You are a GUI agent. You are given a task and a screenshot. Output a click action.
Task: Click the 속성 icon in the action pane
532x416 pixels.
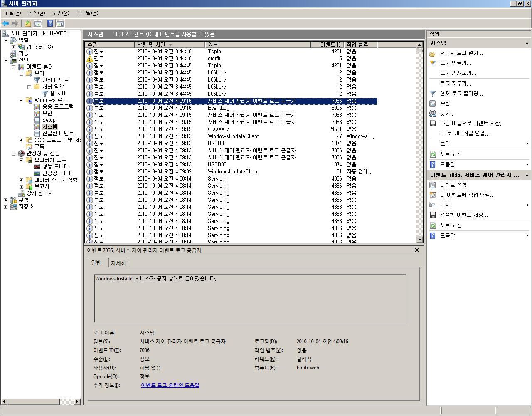[433, 104]
